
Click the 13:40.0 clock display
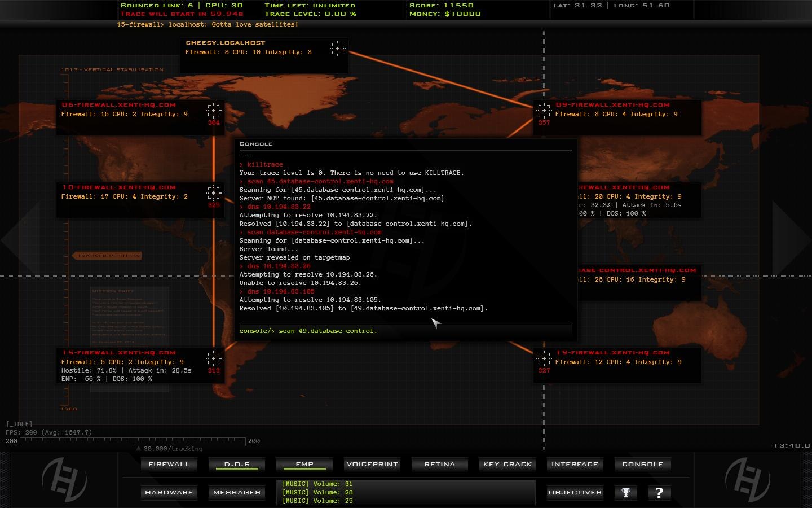click(792, 445)
